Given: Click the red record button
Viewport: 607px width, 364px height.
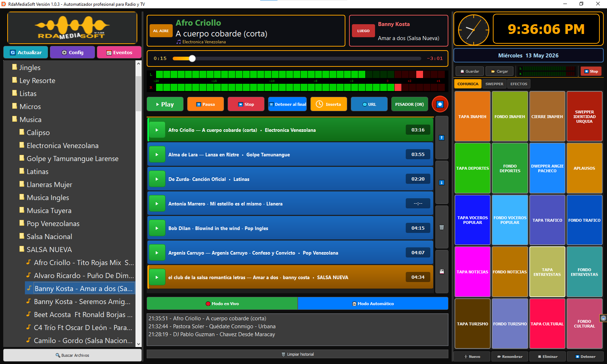Looking at the screenshot, I should click(440, 104).
